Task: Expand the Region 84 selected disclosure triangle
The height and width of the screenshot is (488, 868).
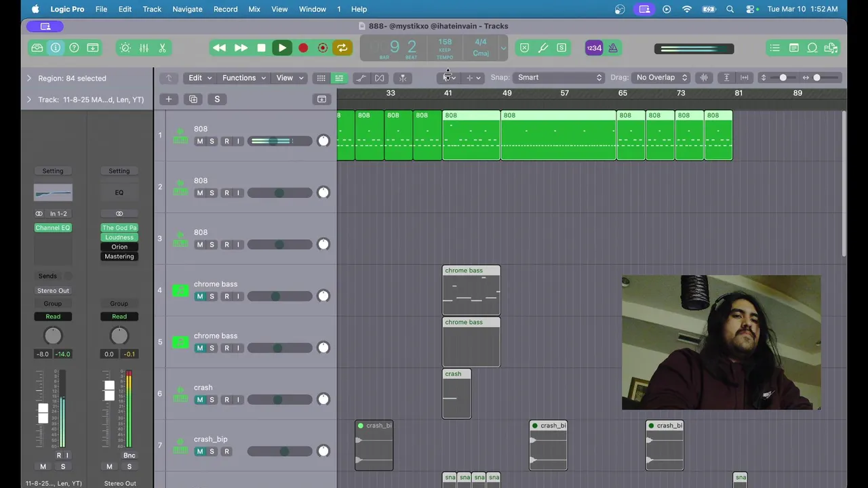Action: point(29,79)
